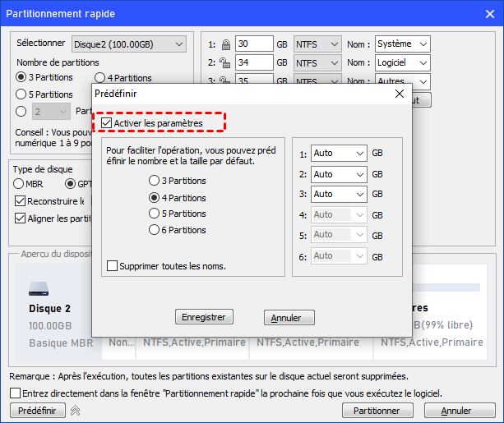504x423 pixels.
Task: Open the Système name dropdown
Action: click(x=403, y=44)
